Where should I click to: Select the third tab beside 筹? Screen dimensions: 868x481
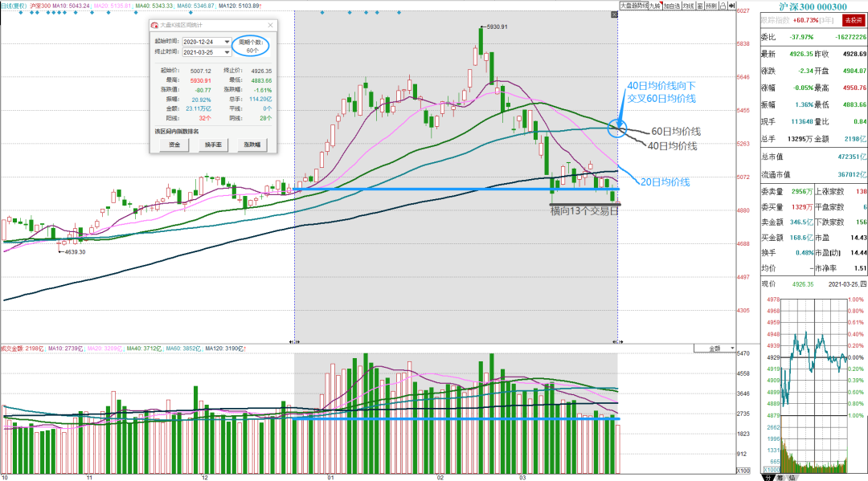pyautogui.click(x=792, y=477)
